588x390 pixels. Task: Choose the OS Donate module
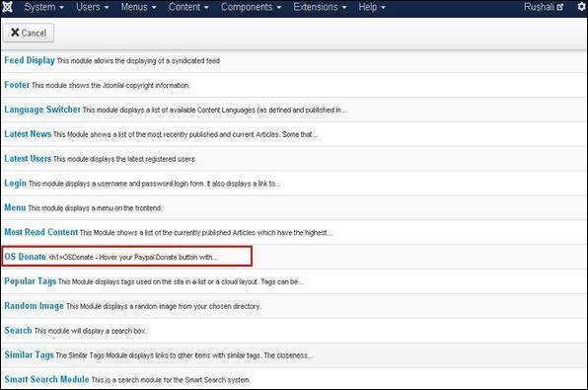pos(25,257)
